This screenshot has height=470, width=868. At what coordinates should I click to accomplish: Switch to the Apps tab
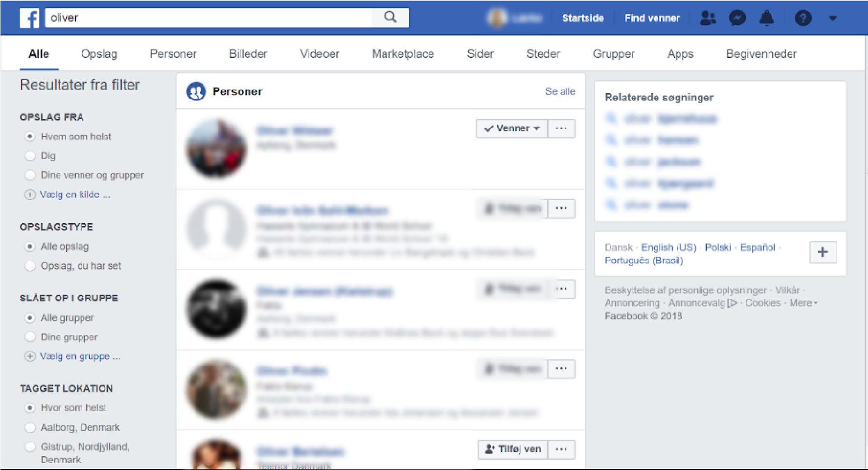(680, 54)
